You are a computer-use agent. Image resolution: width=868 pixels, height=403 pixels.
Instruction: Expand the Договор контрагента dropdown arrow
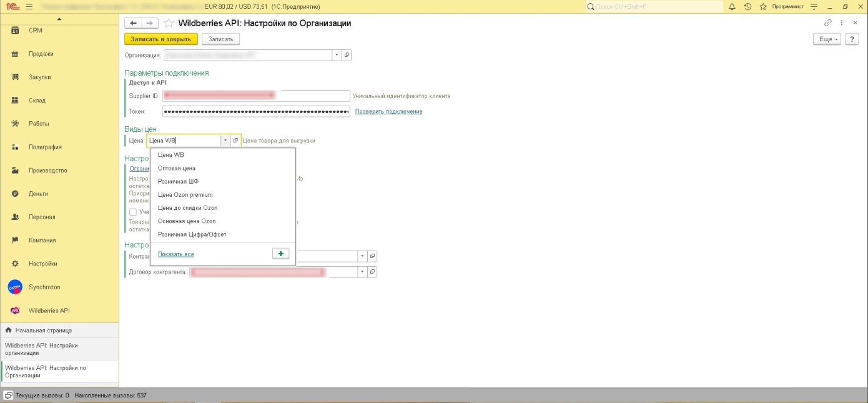[362, 272]
